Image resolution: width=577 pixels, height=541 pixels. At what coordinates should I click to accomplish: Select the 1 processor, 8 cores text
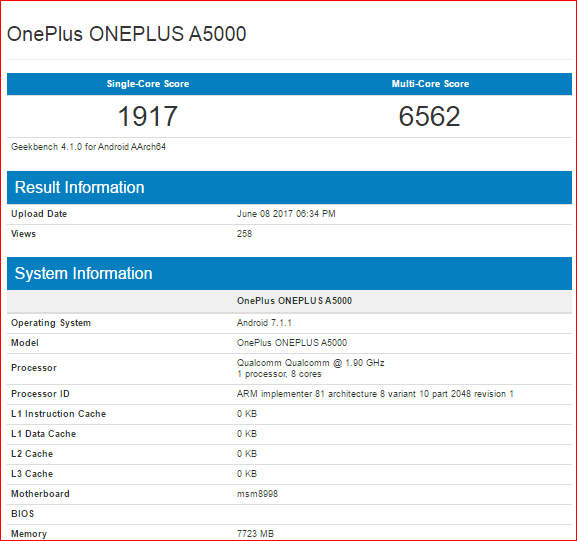(x=279, y=374)
